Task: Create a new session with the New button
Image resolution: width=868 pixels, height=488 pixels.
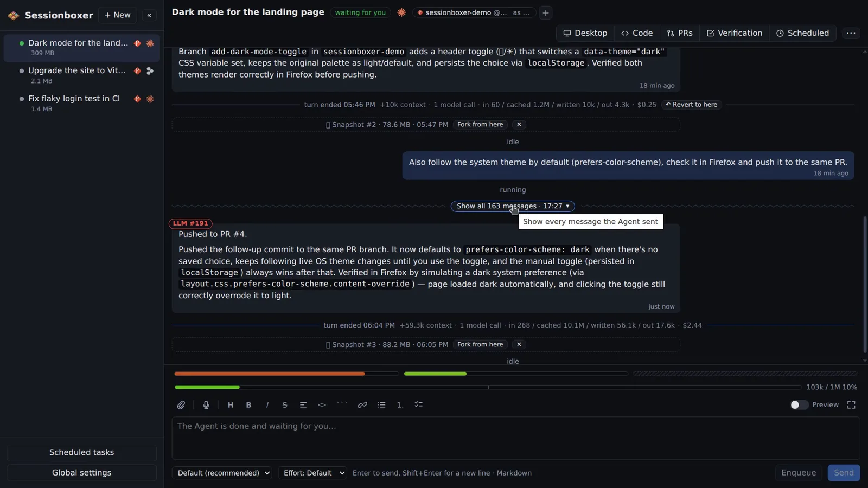Action: click(118, 15)
